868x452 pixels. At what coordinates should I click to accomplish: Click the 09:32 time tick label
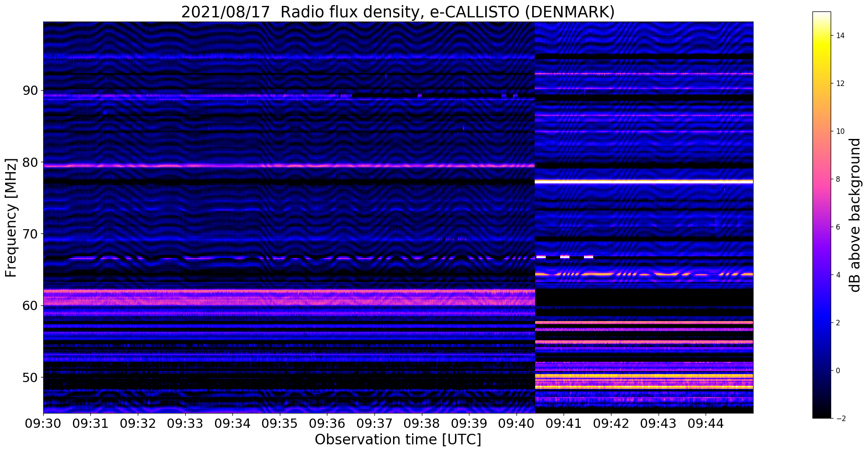[137, 424]
